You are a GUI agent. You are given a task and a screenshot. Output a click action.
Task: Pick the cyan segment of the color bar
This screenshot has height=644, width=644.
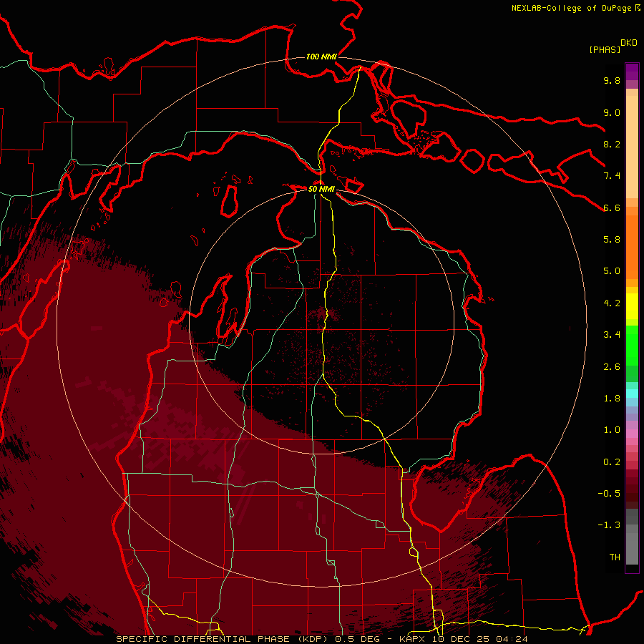pyautogui.click(x=632, y=394)
